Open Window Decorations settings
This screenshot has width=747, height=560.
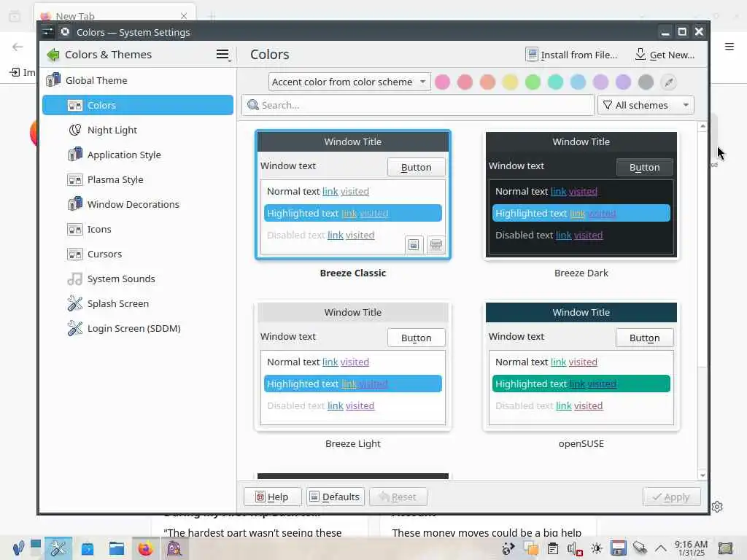point(138,204)
